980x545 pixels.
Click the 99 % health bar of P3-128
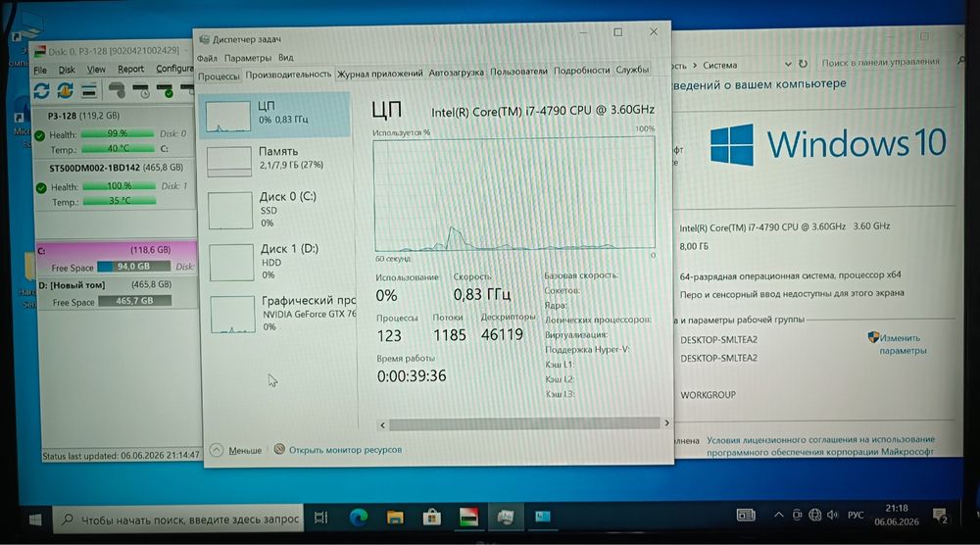tap(118, 133)
